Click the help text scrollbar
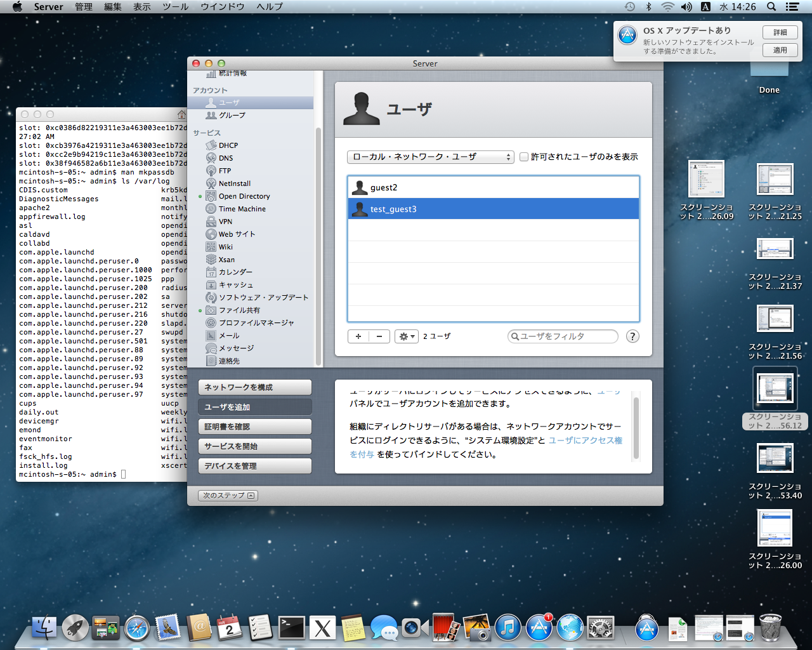This screenshot has height=650, width=812. [x=636, y=428]
